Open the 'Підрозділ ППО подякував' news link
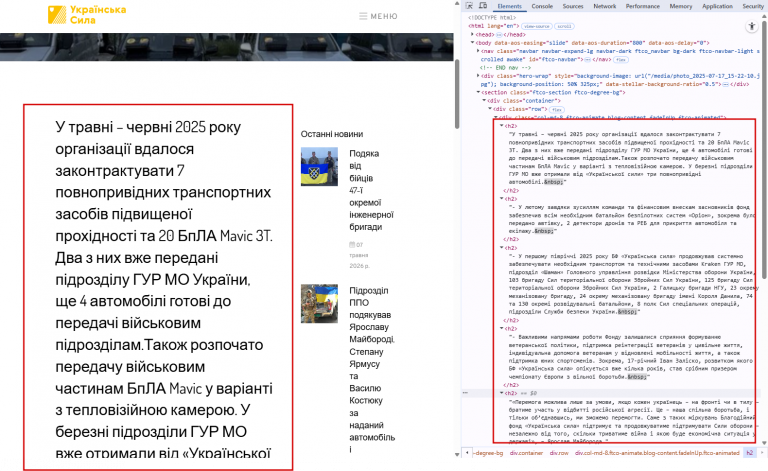 pos(372,370)
